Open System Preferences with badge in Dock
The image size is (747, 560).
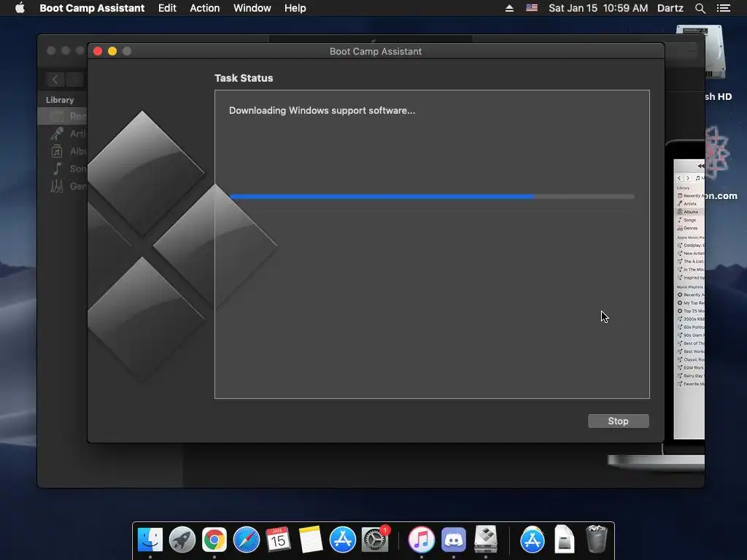pos(375,540)
